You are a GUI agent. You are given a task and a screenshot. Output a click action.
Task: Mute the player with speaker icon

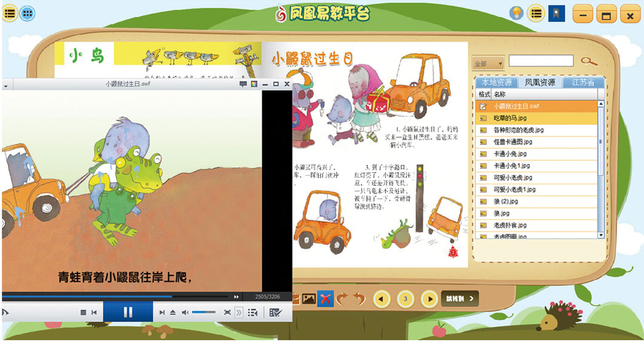[185, 313]
